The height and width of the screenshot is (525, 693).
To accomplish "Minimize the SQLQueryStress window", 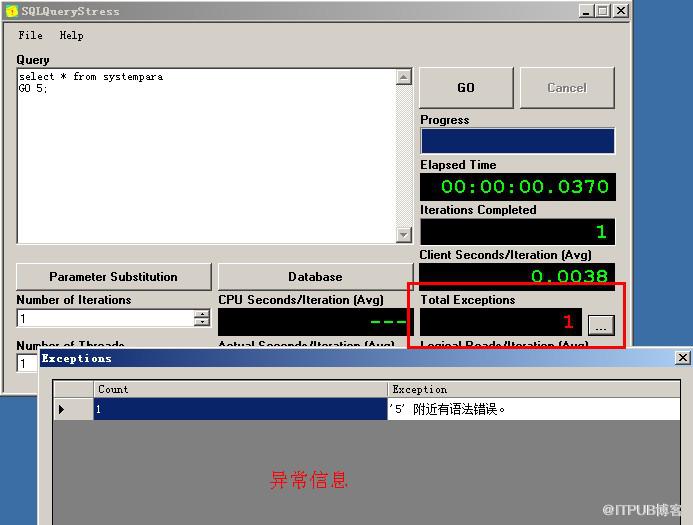I will coord(586,11).
